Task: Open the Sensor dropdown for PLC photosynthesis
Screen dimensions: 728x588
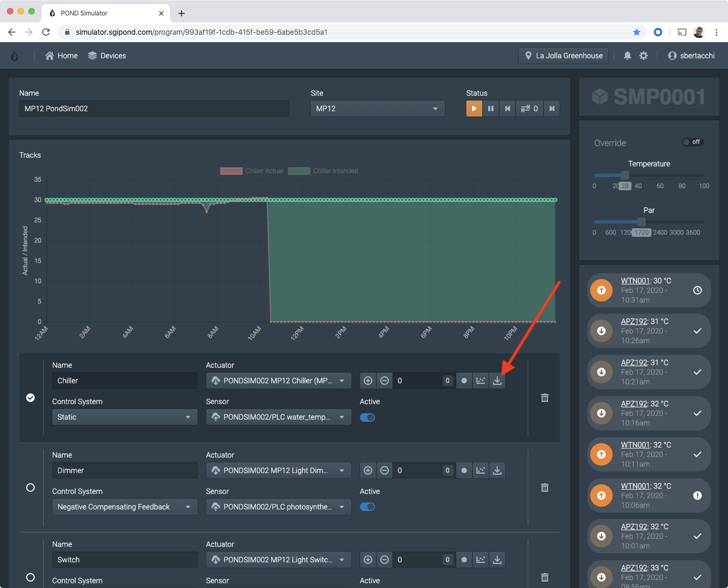Action: 278,506
